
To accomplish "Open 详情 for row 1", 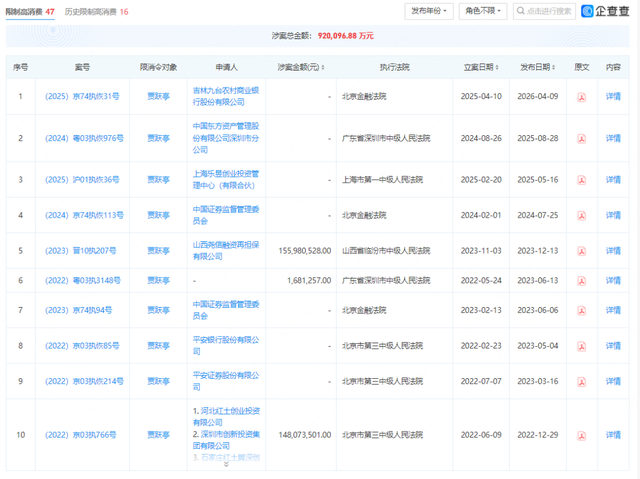I will point(613,96).
